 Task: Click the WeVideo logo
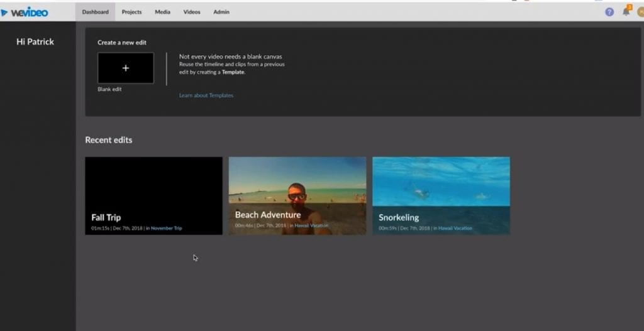click(x=25, y=12)
